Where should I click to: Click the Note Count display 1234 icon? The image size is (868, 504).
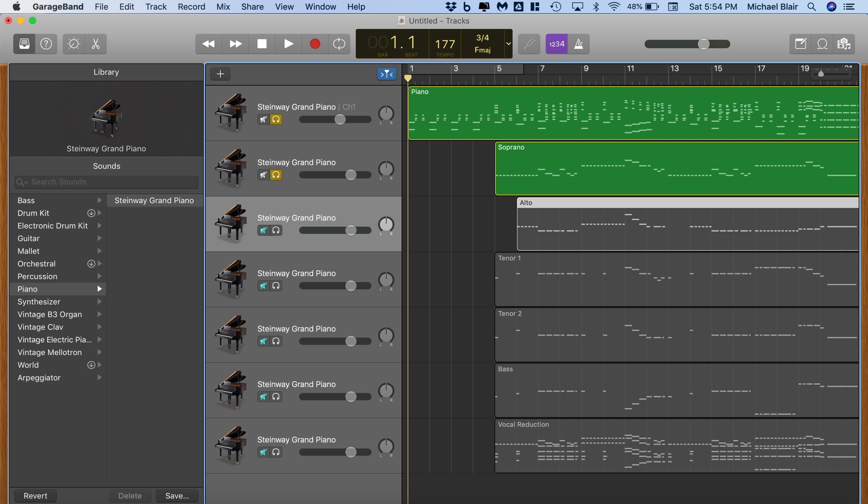pyautogui.click(x=555, y=43)
